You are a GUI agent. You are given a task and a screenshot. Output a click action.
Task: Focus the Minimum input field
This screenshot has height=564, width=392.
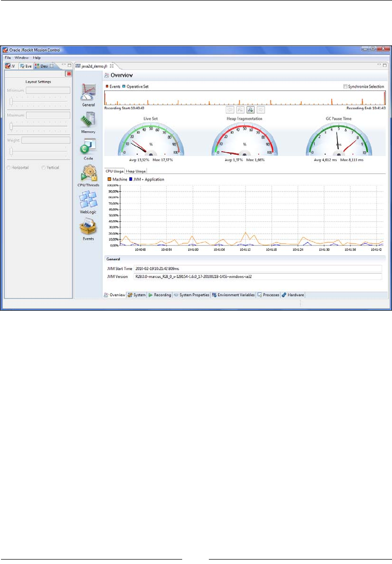click(48, 90)
